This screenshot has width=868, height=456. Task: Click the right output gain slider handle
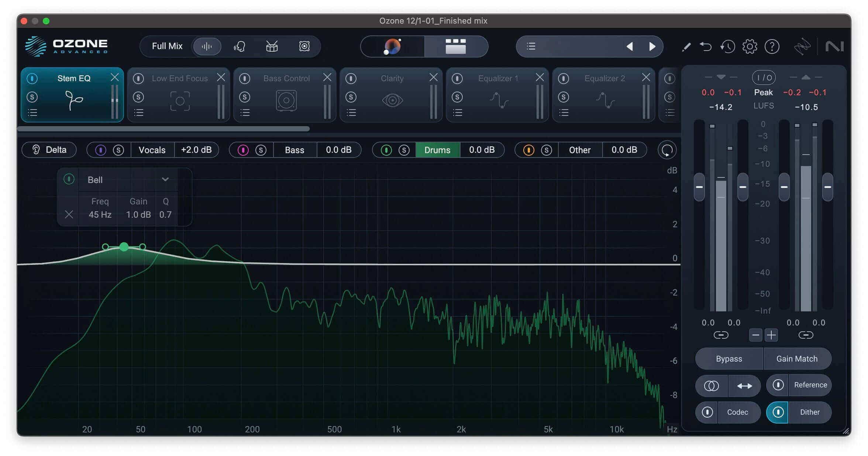tap(828, 187)
